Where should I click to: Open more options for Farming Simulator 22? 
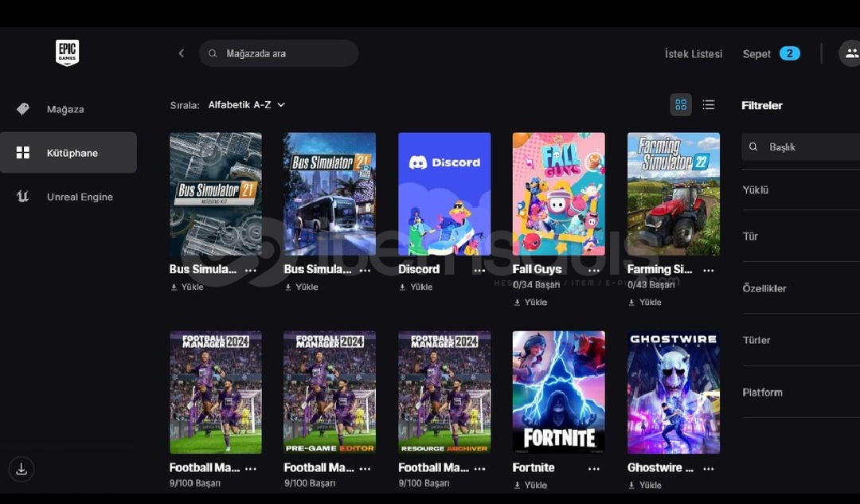tap(709, 270)
